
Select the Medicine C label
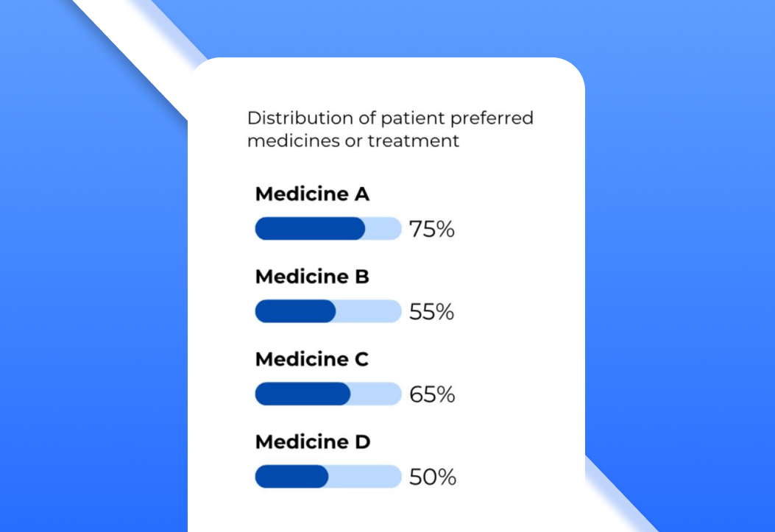(312, 360)
